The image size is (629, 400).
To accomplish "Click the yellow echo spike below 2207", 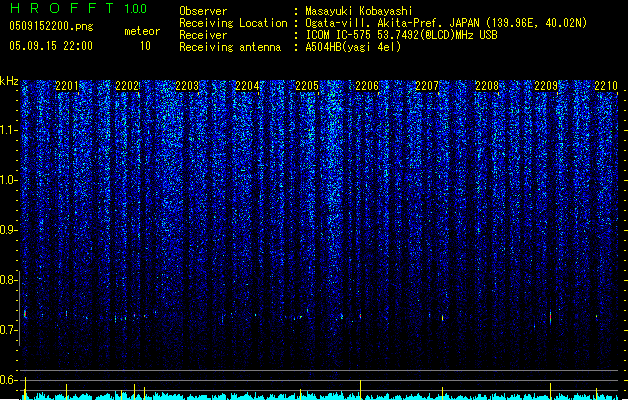I will (x=442, y=393).
